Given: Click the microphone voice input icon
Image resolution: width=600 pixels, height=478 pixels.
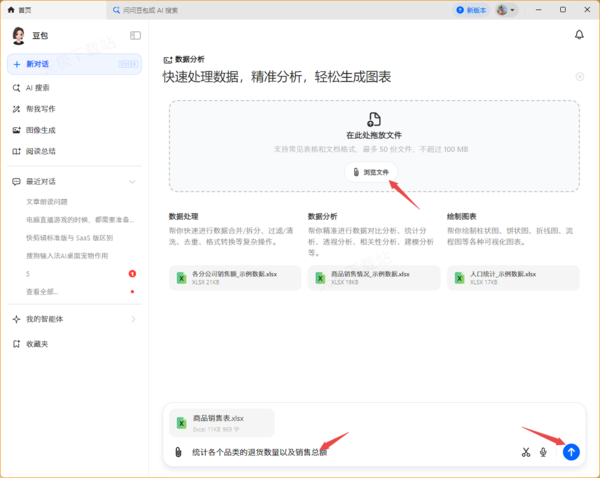Looking at the screenshot, I should pos(543,452).
